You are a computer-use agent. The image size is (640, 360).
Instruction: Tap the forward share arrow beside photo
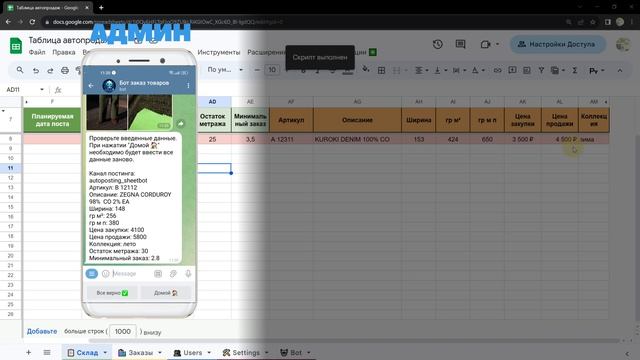tap(180, 123)
